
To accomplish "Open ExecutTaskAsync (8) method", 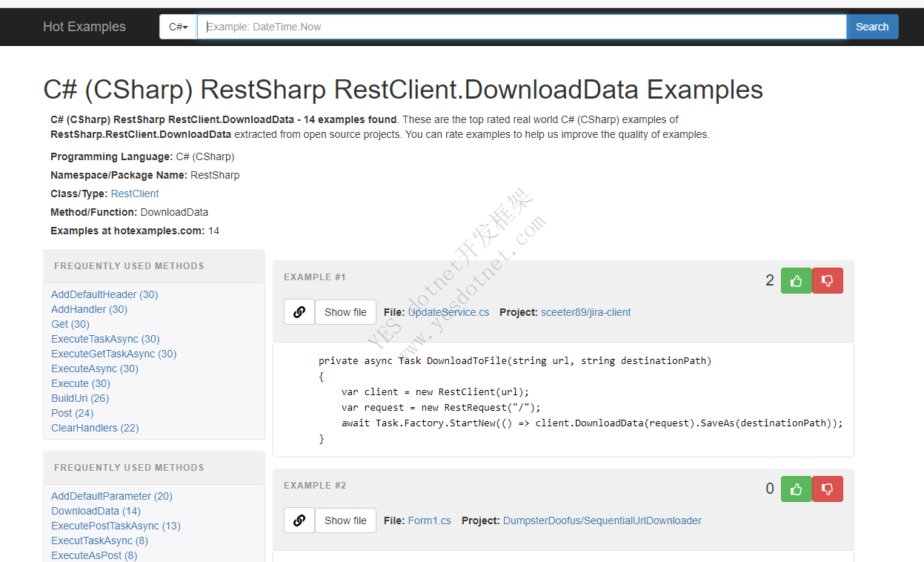I will [x=99, y=540].
